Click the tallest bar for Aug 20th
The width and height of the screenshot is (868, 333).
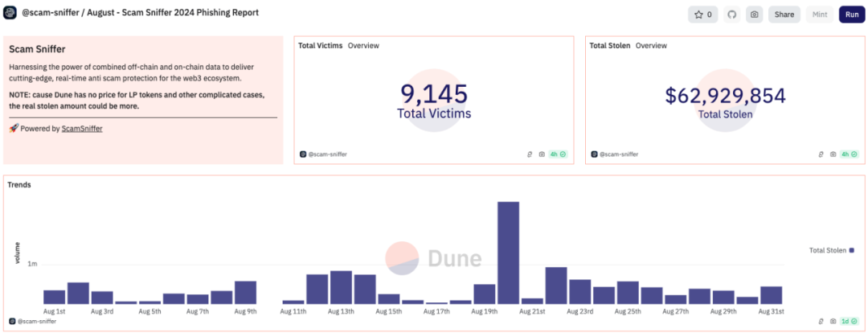tap(508, 252)
